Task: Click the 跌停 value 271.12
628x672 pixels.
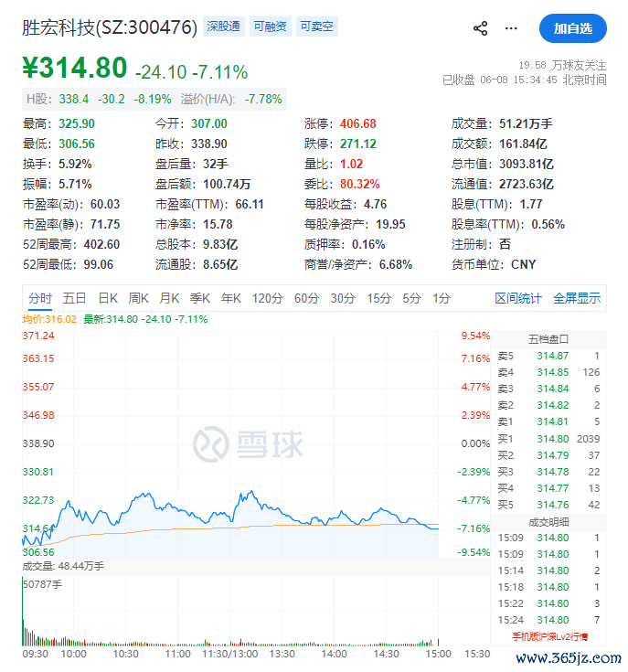Action: [x=358, y=144]
